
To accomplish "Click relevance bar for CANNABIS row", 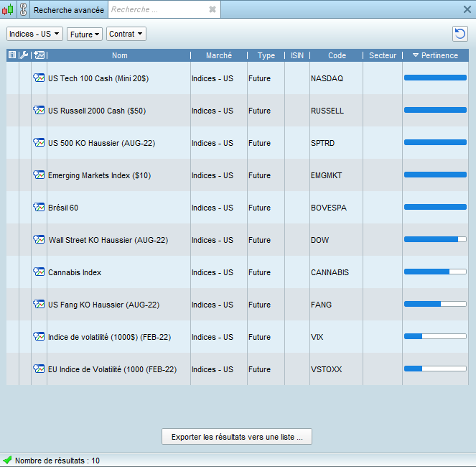I will 435,272.
